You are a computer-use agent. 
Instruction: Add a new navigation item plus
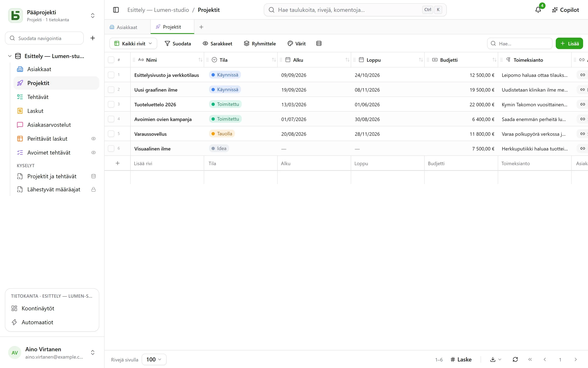point(92,38)
